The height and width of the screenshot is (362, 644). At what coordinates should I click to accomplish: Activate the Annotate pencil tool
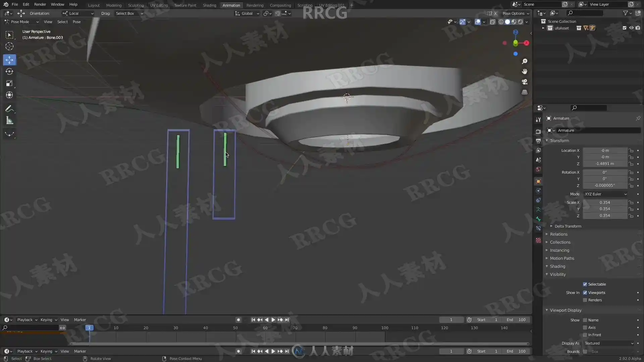point(9,109)
